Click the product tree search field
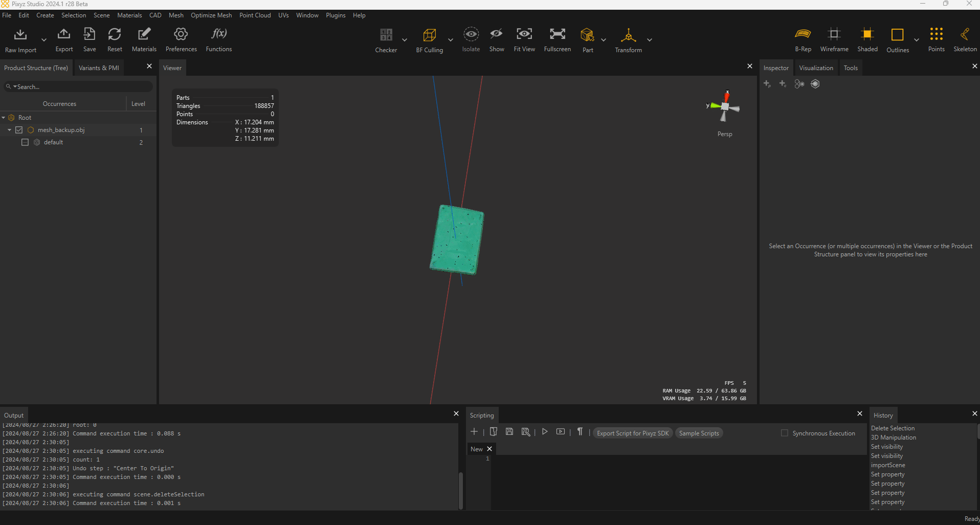Image resolution: width=980 pixels, height=525 pixels. coord(78,87)
